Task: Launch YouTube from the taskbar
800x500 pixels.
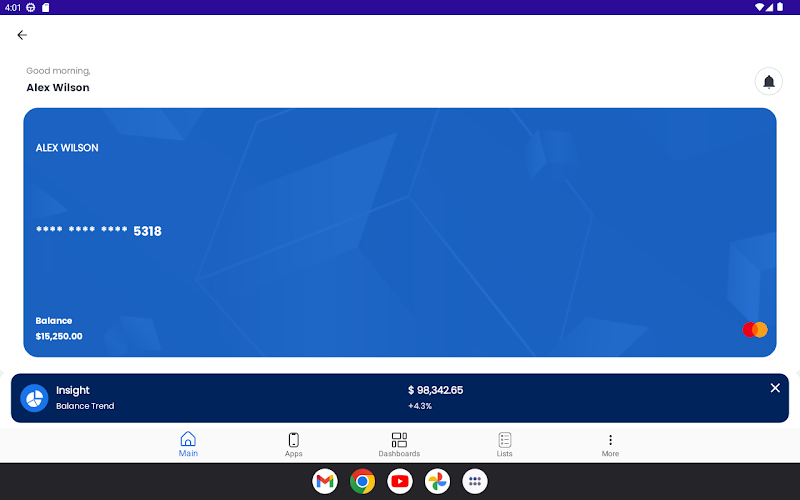Action: (399, 481)
